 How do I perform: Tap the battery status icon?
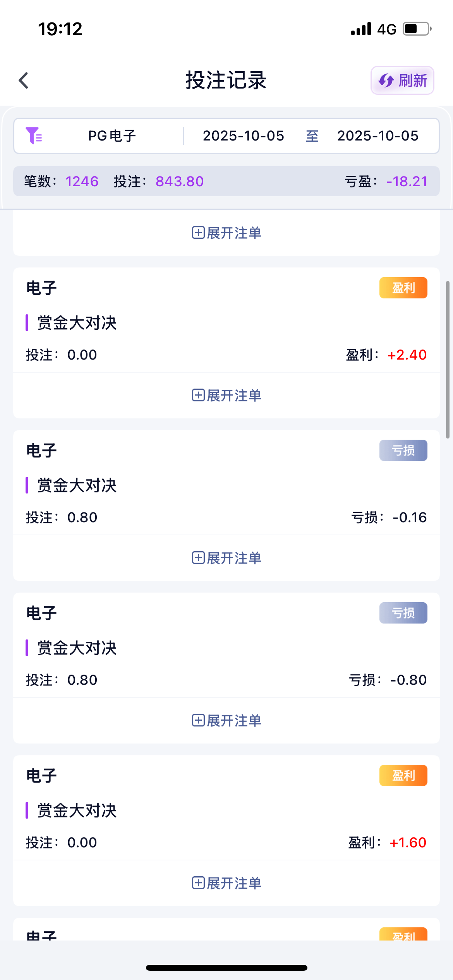pyautogui.click(x=417, y=29)
